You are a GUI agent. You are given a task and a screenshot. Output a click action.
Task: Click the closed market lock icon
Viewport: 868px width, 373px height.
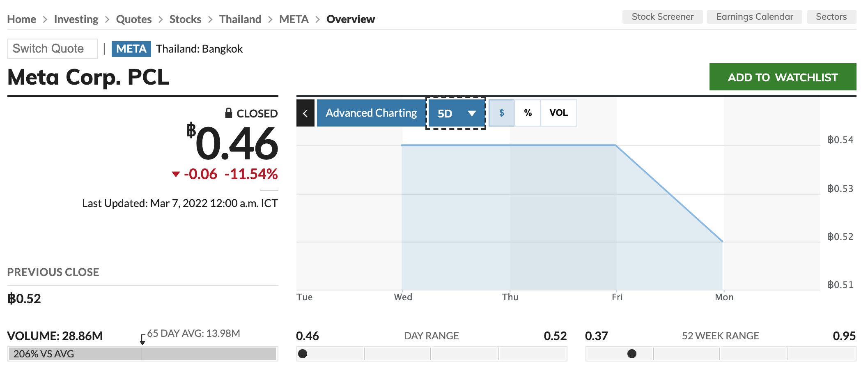[x=229, y=113]
